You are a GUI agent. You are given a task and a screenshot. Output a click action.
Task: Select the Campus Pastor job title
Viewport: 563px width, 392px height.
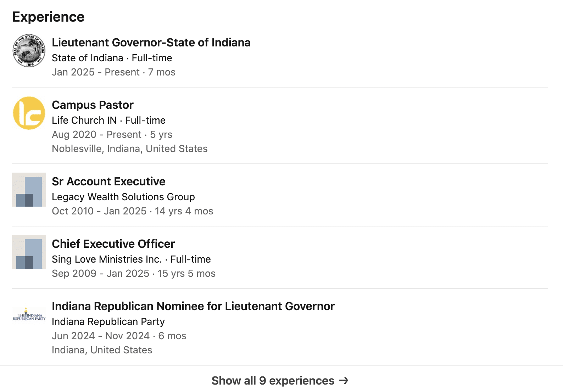(x=93, y=105)
